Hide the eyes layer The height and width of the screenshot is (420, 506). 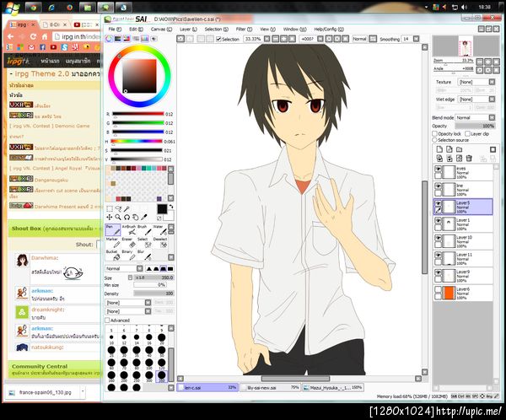click(x=438, y=169)
